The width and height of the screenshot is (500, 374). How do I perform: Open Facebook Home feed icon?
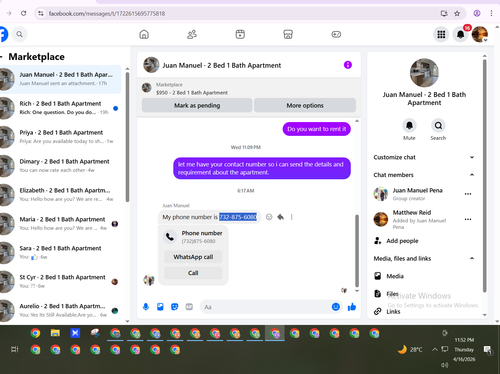[144, 34]
